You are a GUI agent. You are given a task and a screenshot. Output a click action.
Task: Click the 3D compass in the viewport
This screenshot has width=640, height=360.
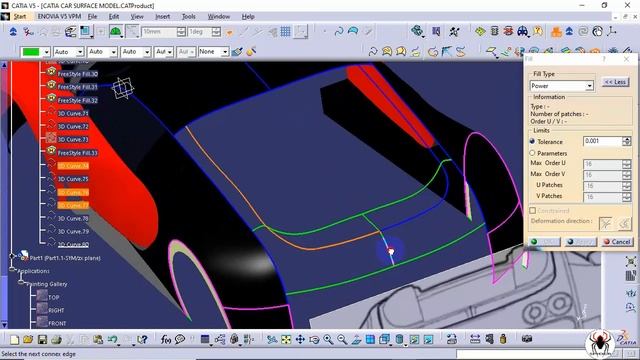123,88
